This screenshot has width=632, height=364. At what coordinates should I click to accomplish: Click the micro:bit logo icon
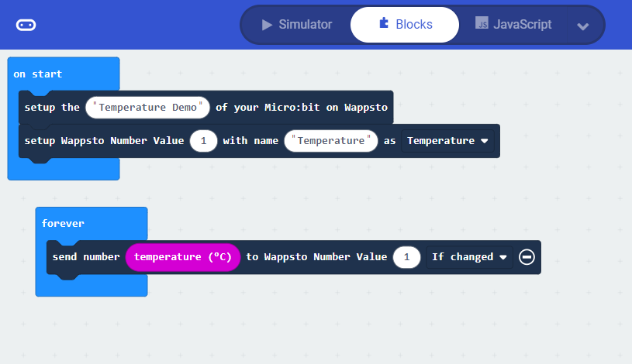[x=26, y=25]
